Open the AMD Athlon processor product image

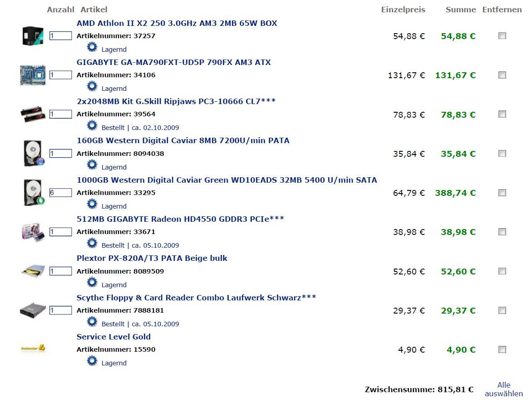tap(33, 36)
